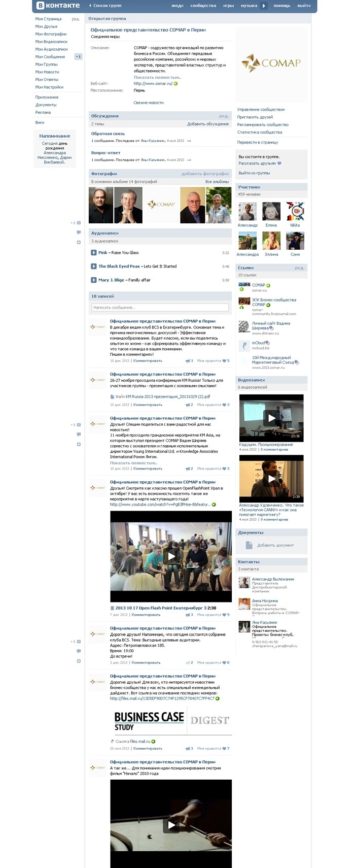Open игры in the top navigation
Viewport: 355px width, 868px height.
click(x=229, y=6)
